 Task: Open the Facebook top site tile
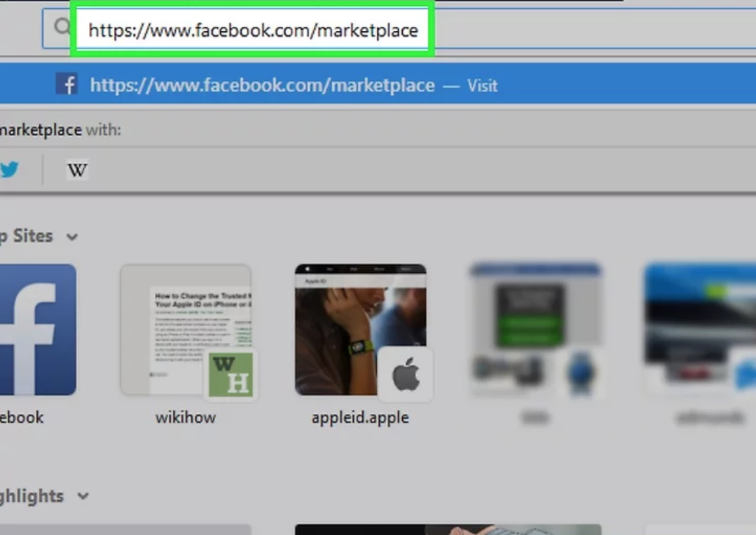tap(38, 330)
